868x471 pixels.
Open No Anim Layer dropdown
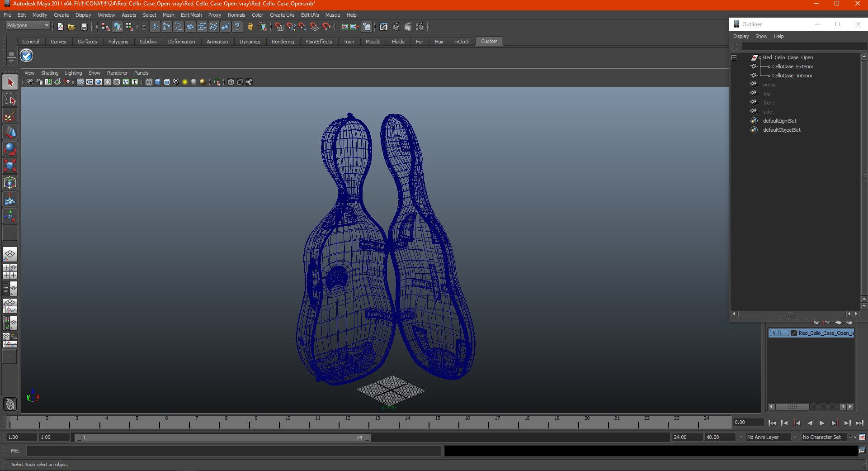768,437
